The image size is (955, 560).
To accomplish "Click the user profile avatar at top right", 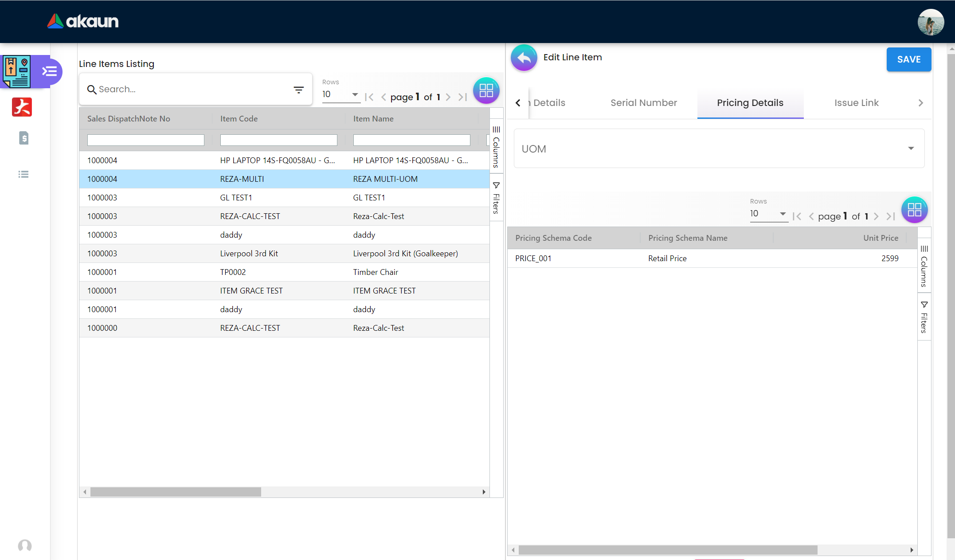I will coord(931,22).
